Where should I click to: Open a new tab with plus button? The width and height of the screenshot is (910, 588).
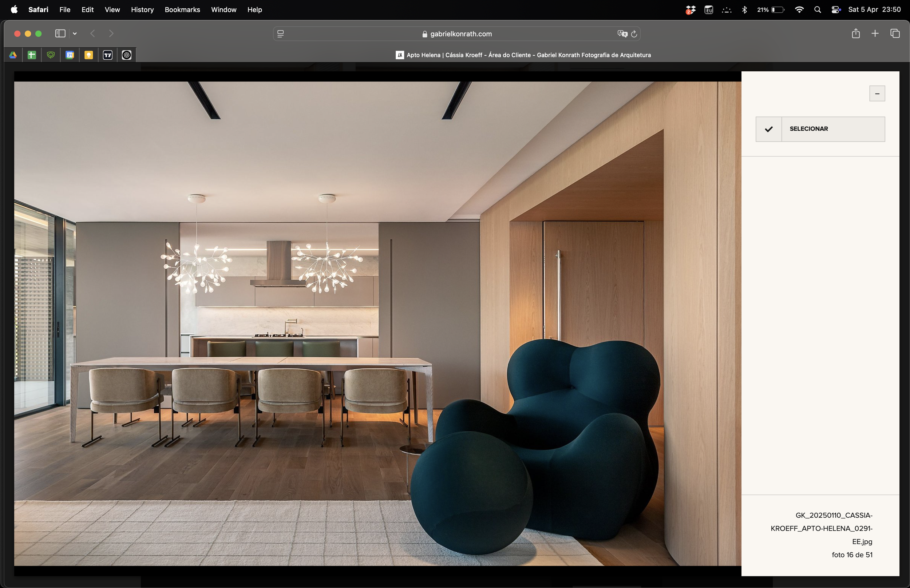[x=875, y=33]
